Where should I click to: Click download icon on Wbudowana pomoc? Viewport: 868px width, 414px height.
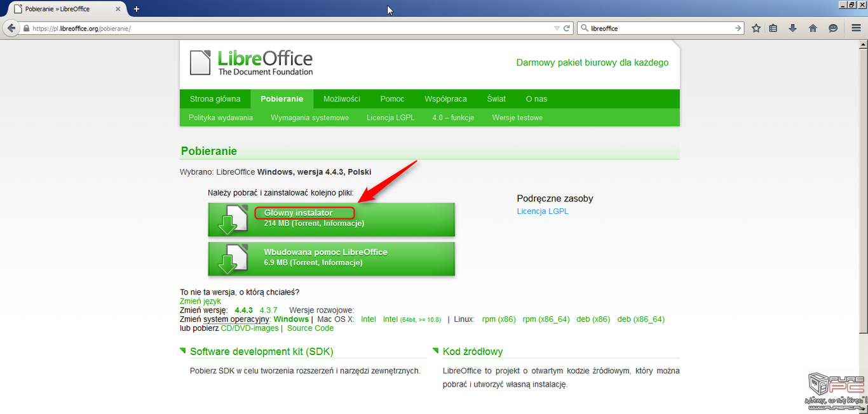233,259
